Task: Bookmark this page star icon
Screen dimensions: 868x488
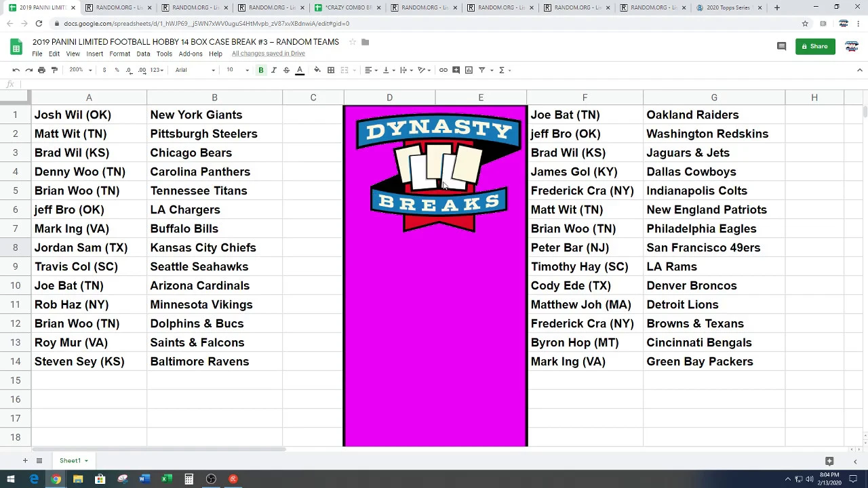Action: click(805, 24)
